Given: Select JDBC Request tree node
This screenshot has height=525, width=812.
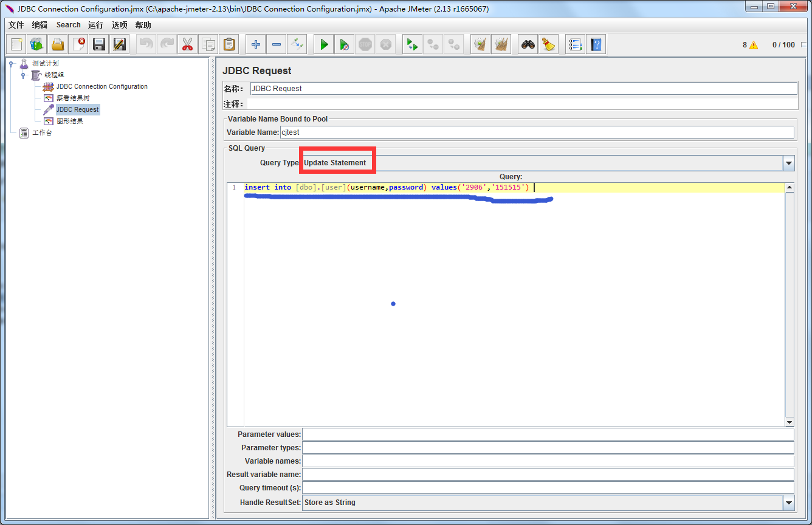Looking at the screenshot, I should point(77,109).
